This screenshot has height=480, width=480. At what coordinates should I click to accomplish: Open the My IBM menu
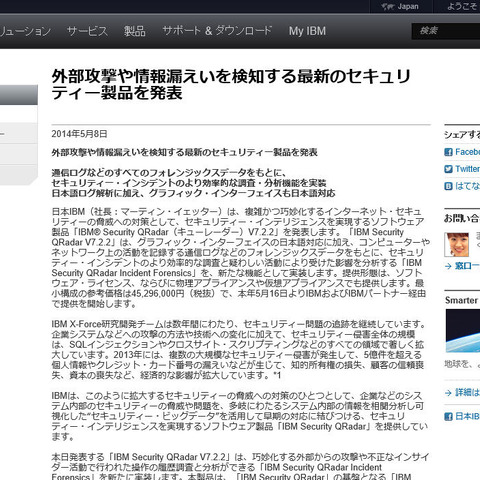(307, 31)
